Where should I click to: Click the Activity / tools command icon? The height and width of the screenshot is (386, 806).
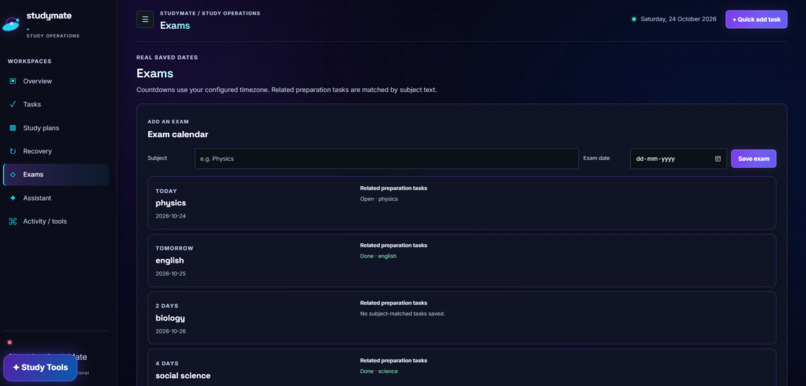coord(13,222)
